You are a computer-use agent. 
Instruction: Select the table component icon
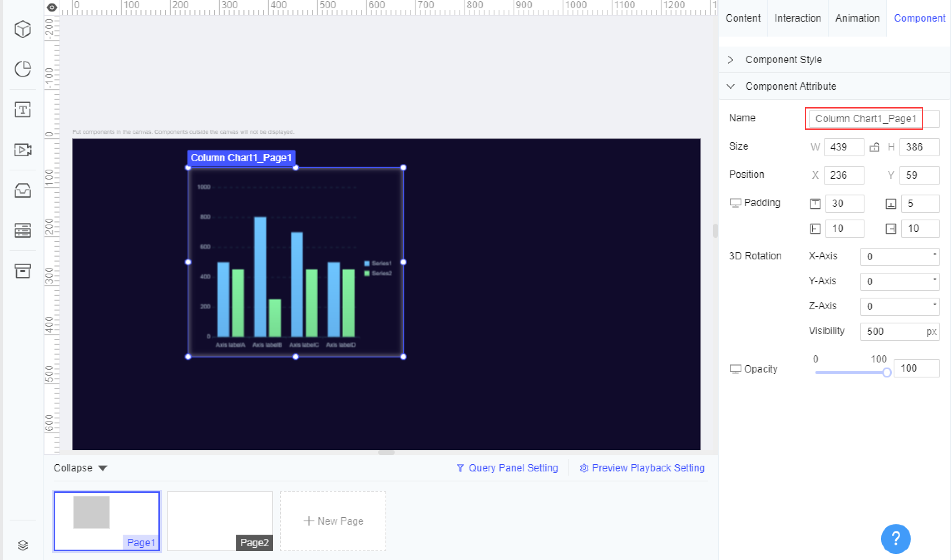(22, 230)
